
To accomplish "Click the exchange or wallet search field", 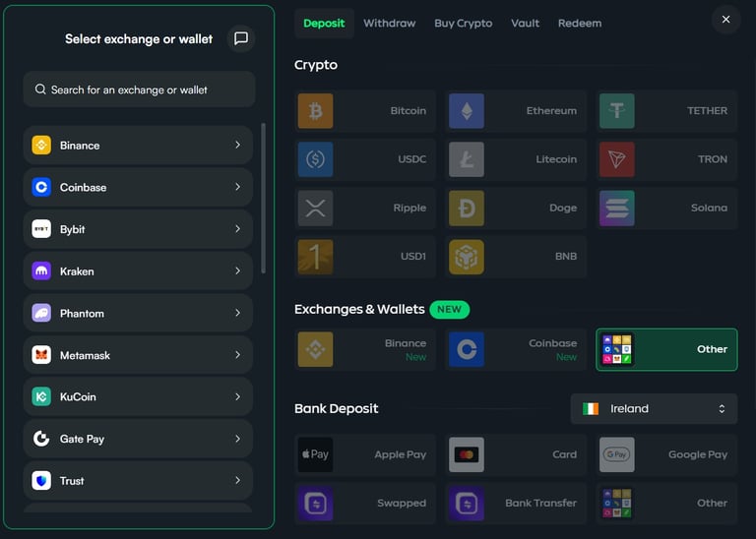I will [x=139, y=90].
